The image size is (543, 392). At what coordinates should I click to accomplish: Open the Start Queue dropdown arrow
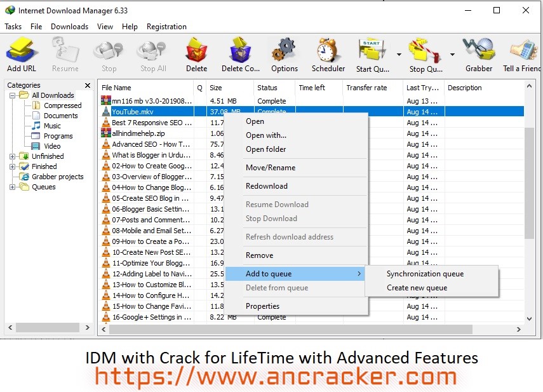pos(399,55)
